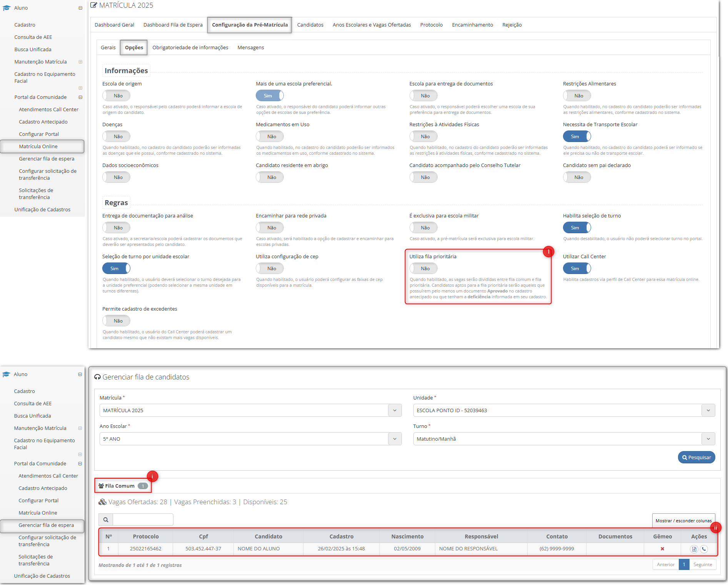728x585 pixels.
Task: Toggle Utiliza configuração de cep switch
Action: [x=270, y=268]
